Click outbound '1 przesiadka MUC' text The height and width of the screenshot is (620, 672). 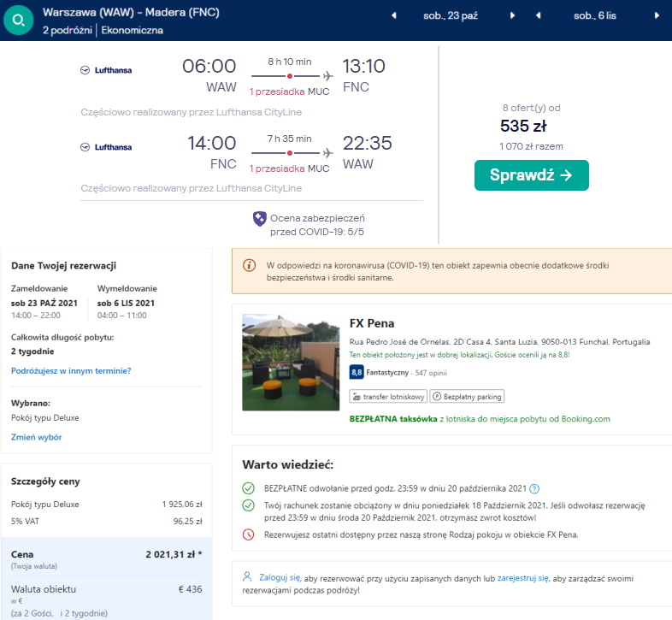tap(289, 92)
